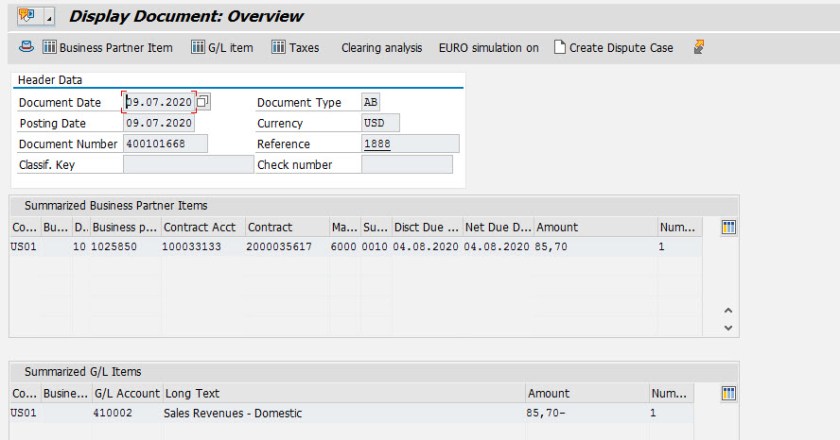
Task: Click scroll down arrow in Business Partner Items
Action: [728, 327]
